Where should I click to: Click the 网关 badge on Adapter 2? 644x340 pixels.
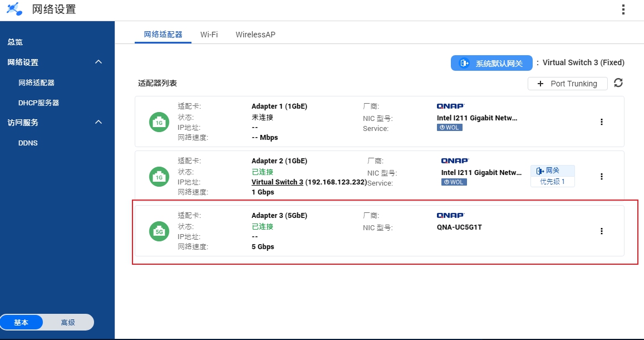(552, 170)
